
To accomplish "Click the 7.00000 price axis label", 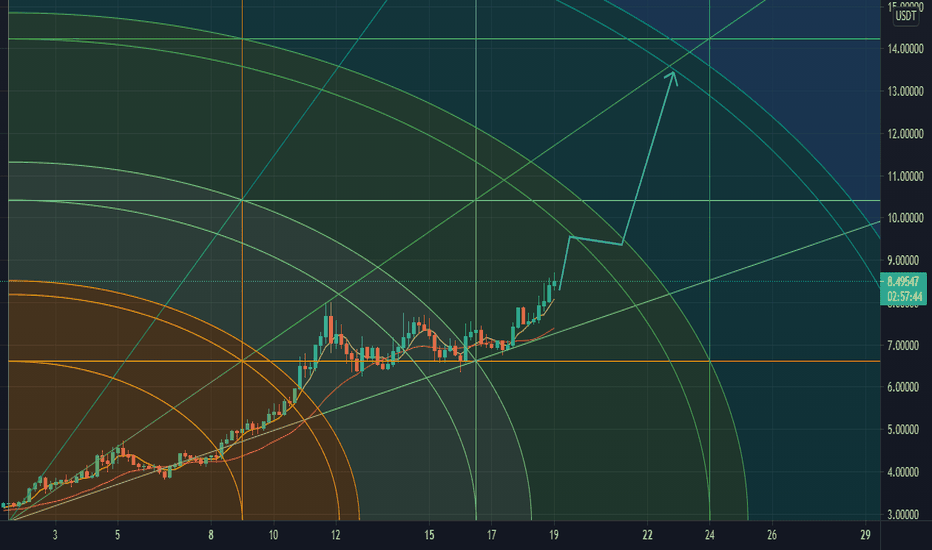I will (903, 345).
